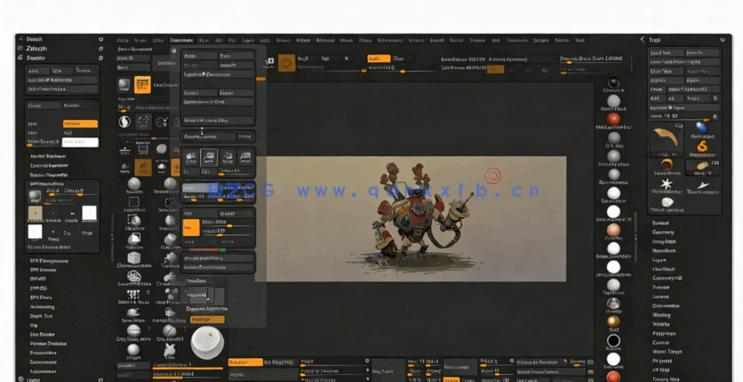Pick the horizontally striped sphere brush icon

click(x=134, y=330)
